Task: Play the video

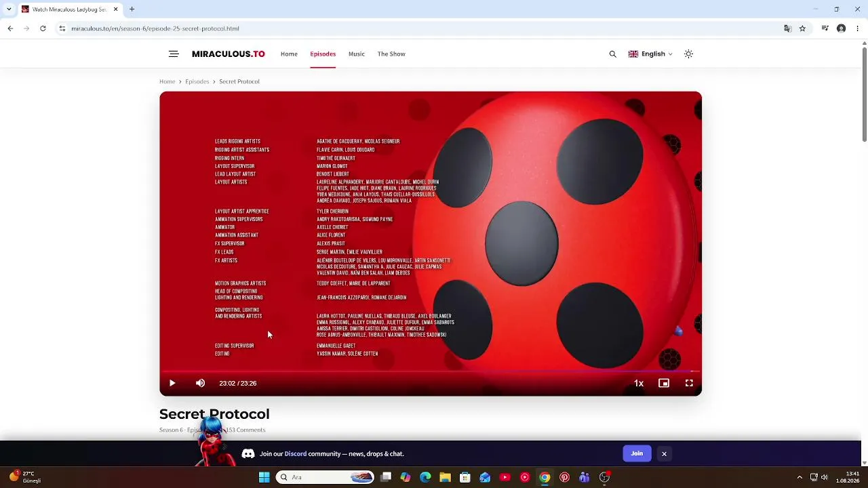Action: pos(172,383)
